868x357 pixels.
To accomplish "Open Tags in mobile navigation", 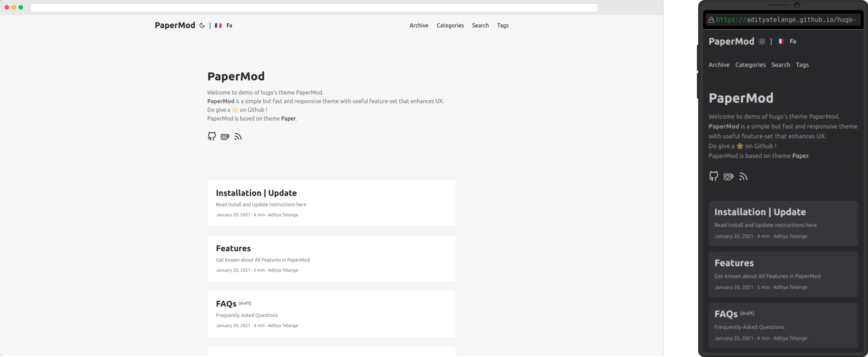I will point(802,65).
